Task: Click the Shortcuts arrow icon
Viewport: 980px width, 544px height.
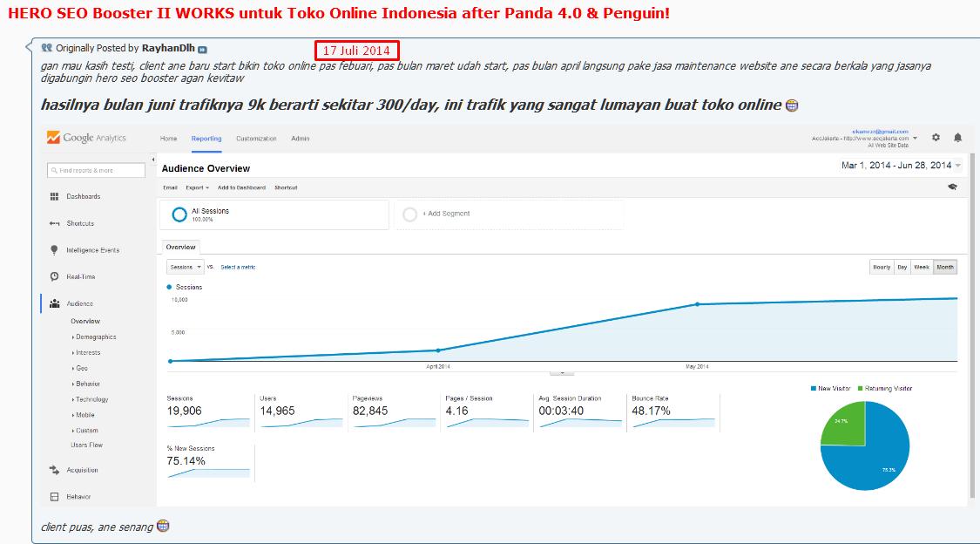Action: click(54, 223)
